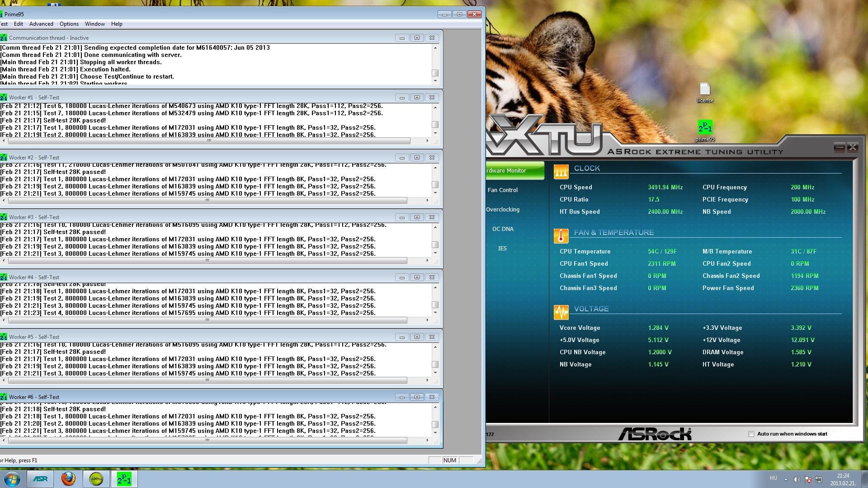
Task: Click the volume speaker tray icon
Action: pyautogui.click(x=797, y=479)
